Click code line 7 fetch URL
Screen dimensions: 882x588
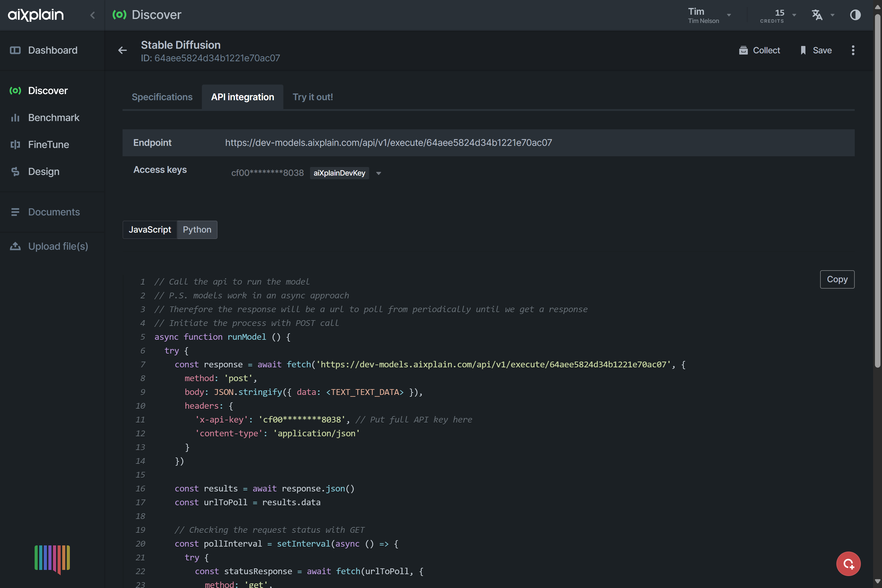coord(493,365)
